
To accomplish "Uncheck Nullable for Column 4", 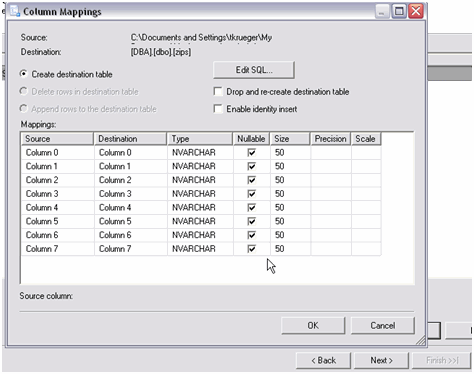I will click(252, 208).
